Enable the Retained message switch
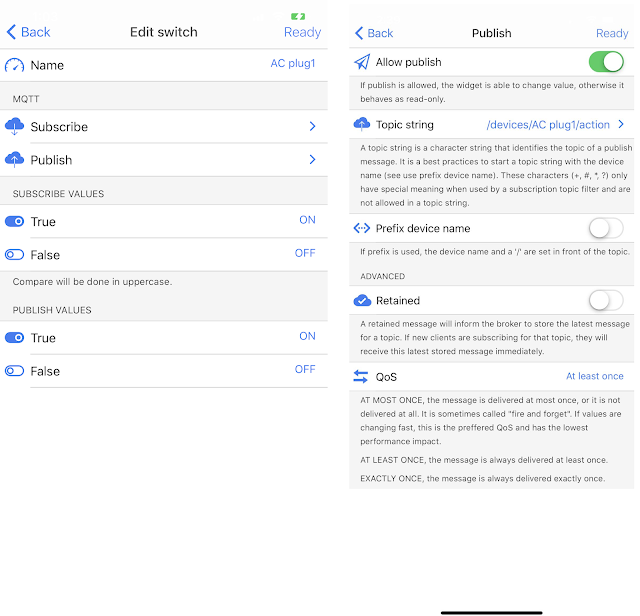This screenshot has width=640, height=616. coord(606,300)
